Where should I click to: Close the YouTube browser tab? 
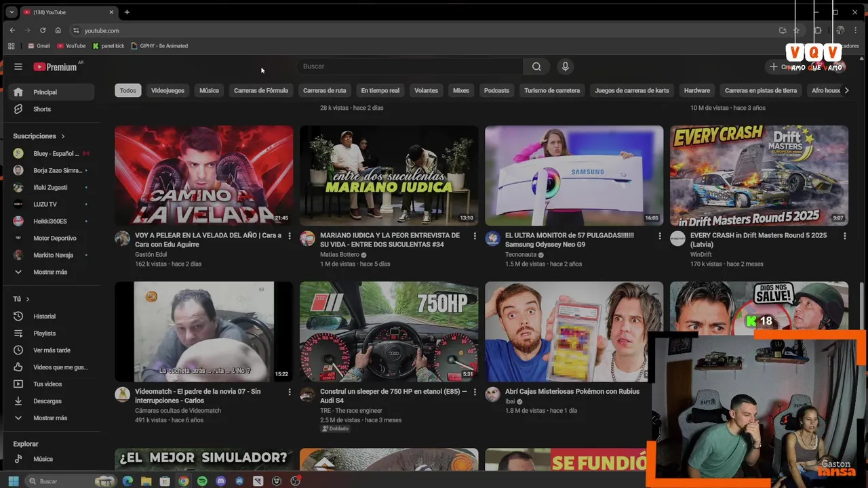pyautogui.click(x=112, y=12)
